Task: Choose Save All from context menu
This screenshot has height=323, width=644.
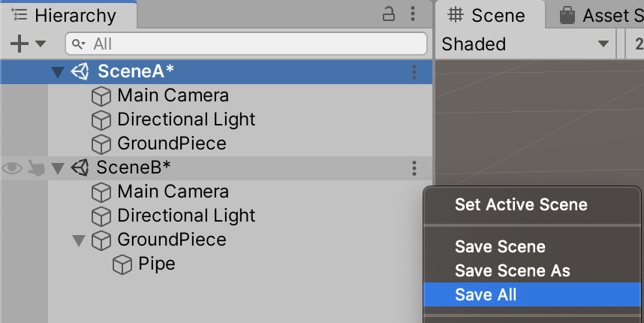Action: pyautogui.click(x=486, y=295)
